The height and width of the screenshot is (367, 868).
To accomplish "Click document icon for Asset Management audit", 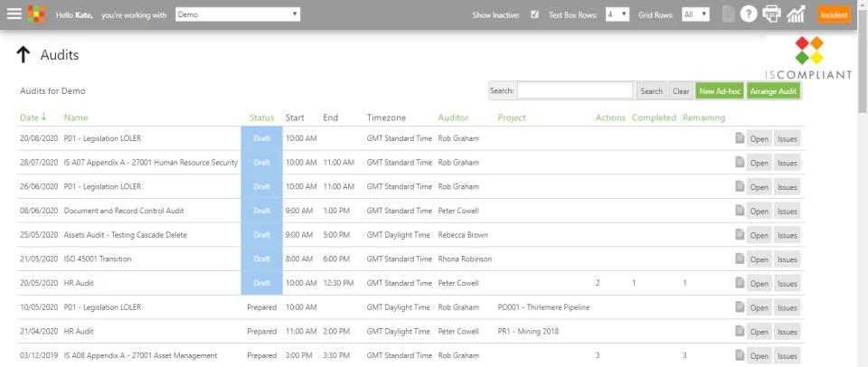I will click(739, 355).
